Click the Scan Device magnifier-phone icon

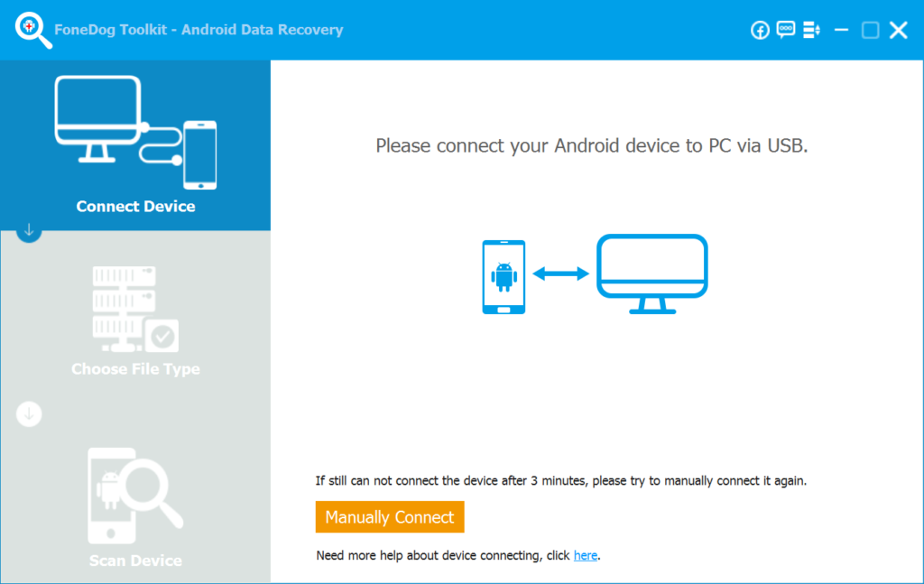pos(135,495)
